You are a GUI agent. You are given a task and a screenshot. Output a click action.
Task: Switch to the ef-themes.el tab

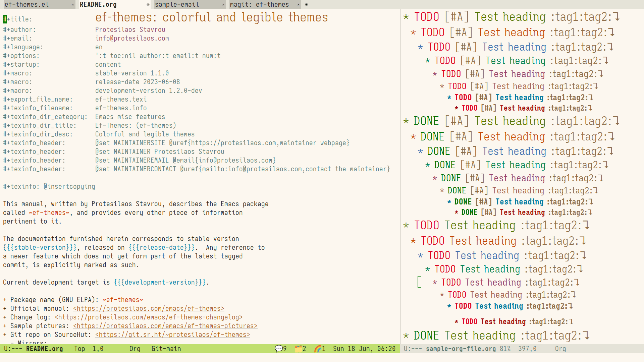pyautogui.click(x=26, y=5)
